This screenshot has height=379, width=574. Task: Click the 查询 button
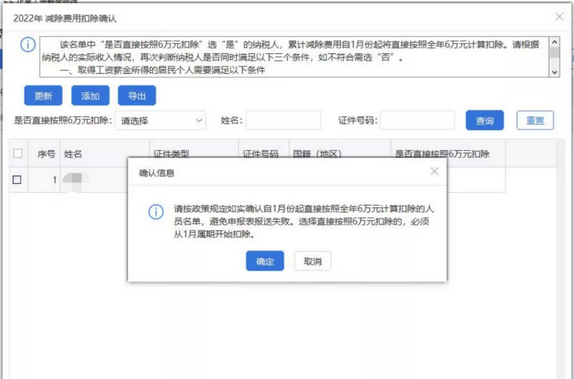pyautogui.click(x=485, y=120)
